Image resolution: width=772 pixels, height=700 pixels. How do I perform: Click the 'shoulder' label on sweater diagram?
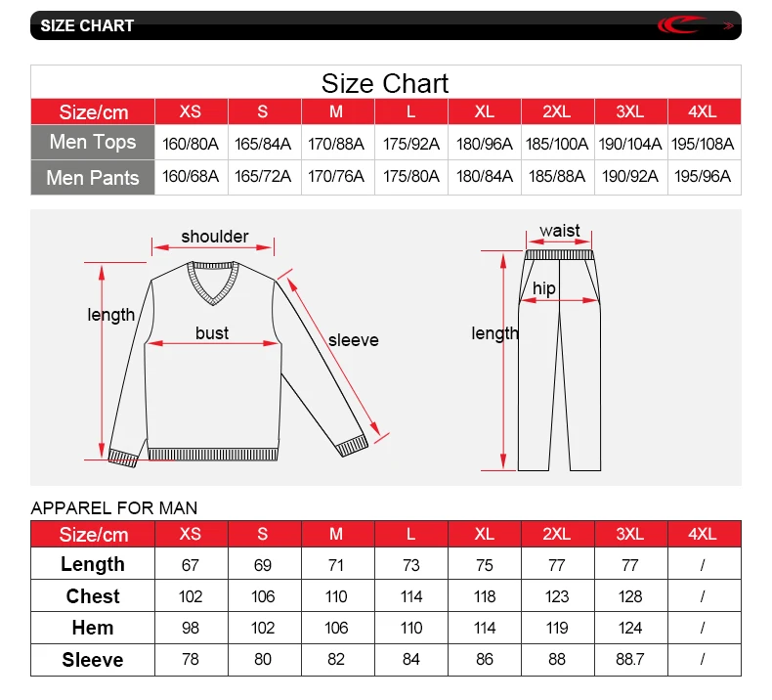(x=215, y=237)
